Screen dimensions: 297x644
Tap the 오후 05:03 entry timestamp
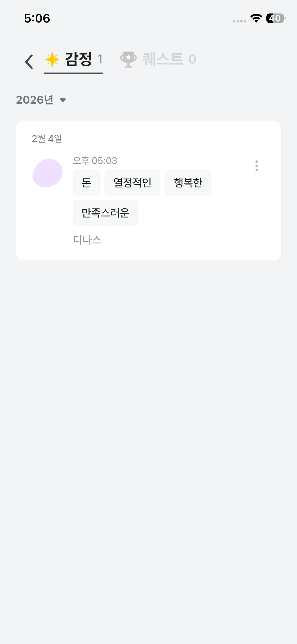pyautogui.click(x=95, y=160)
